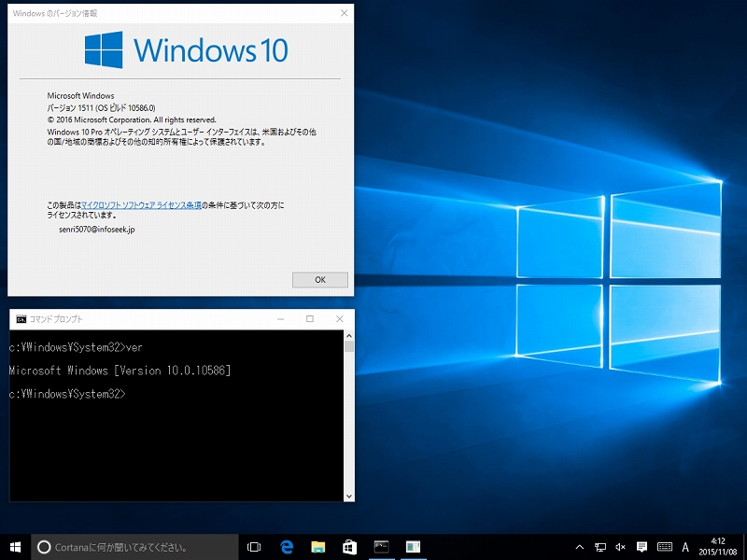Open the Command Prompt window system menu icon

point(21,318)
